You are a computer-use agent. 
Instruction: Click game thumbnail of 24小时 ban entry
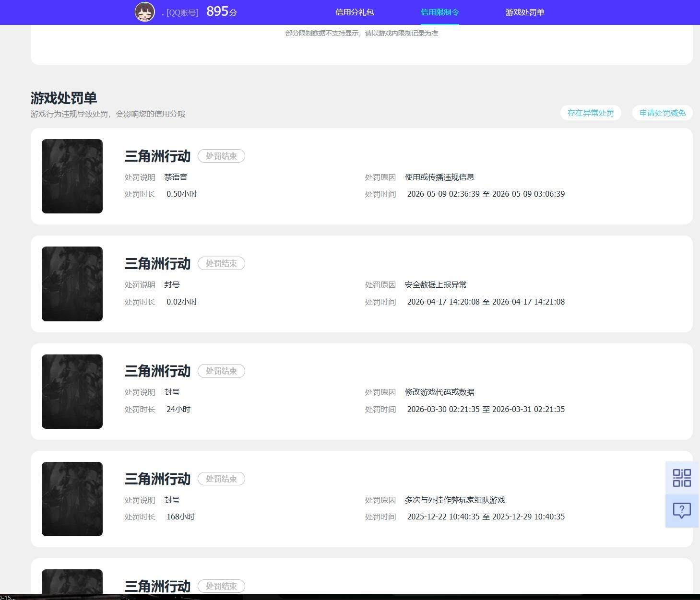click(72, 391)
